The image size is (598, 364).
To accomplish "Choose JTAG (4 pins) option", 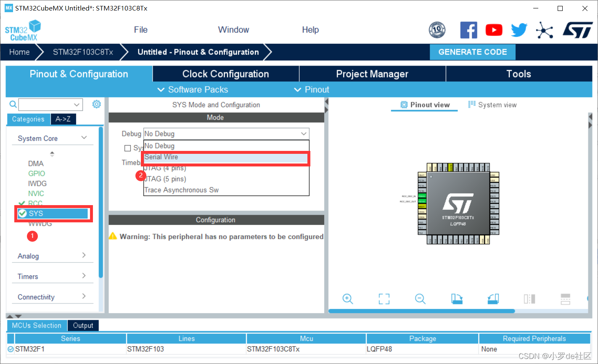I will 226,168.
